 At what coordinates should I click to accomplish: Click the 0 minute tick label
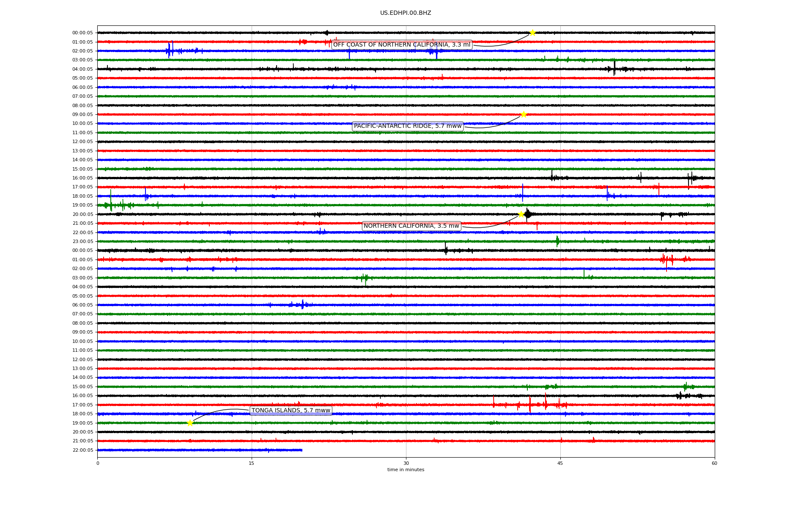(98, 463)
